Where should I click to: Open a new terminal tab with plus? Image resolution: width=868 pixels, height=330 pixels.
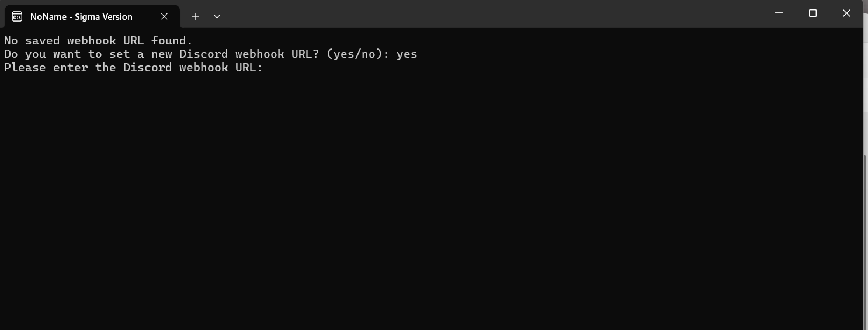pos(195,16)
